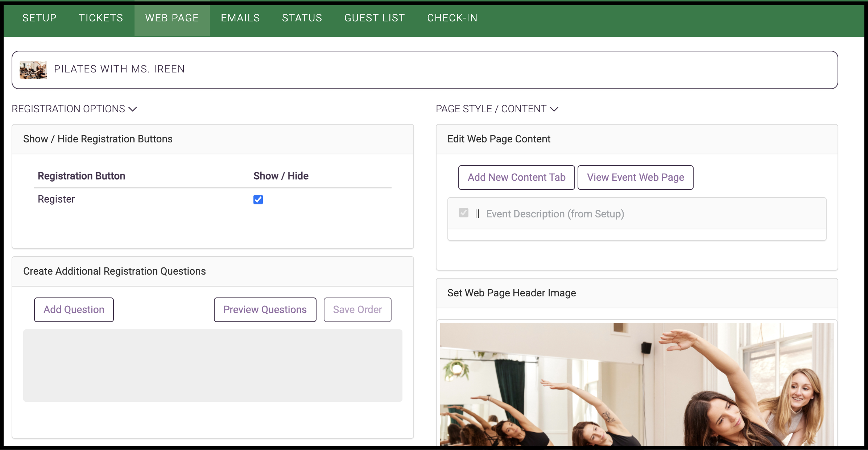
Task: Click the web page header image
Action: click(637, 384)
